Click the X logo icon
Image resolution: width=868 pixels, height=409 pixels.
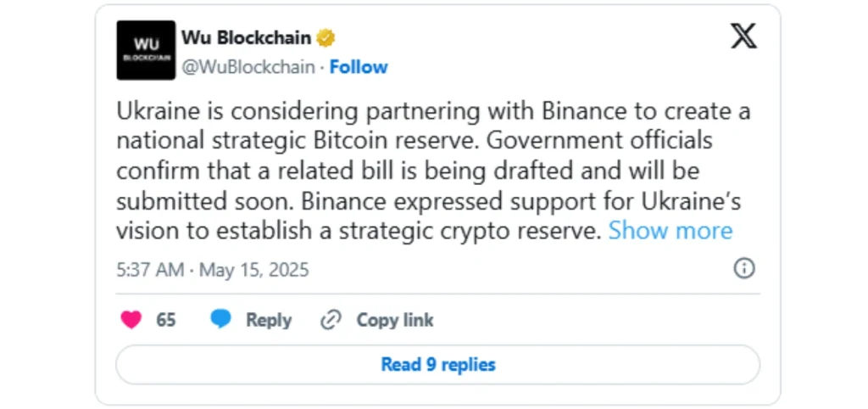[x=743, y=36]
